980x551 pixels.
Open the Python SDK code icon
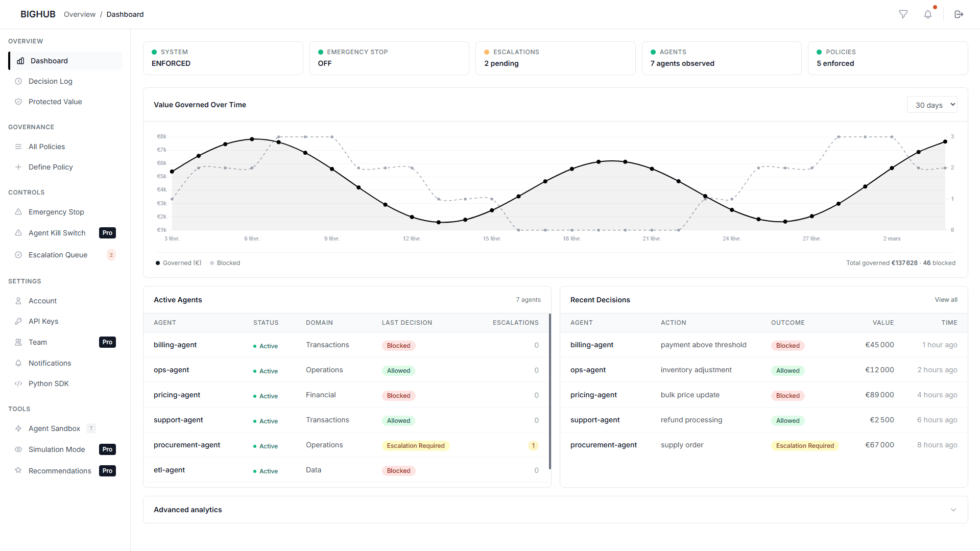[x=18, y=384]
